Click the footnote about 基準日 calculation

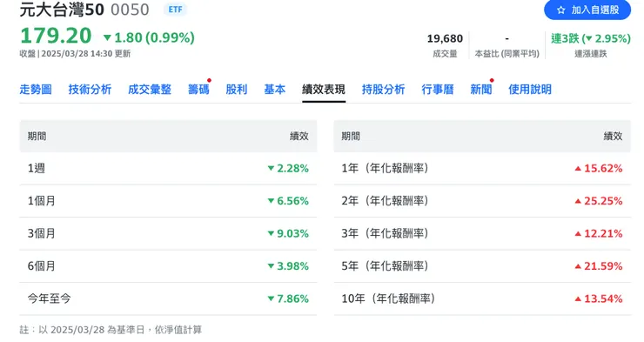tap(111, 330)
